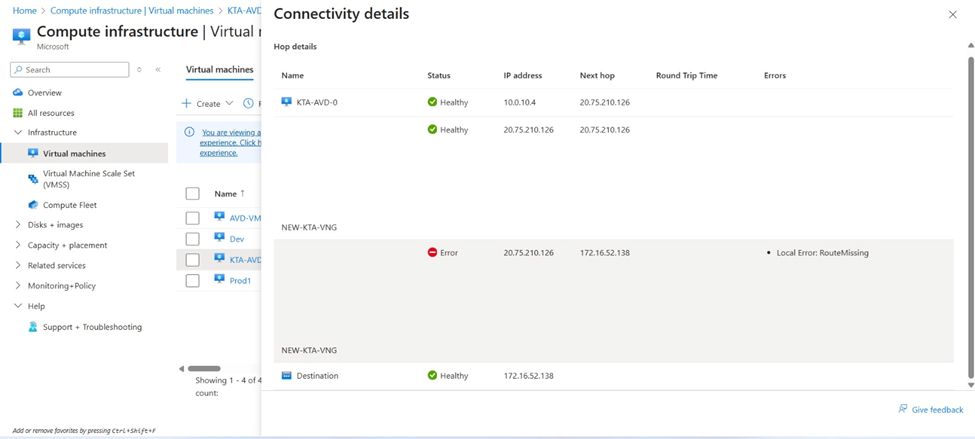
Task: Collapse the Infrastructure section
Action: click(17, 132)
